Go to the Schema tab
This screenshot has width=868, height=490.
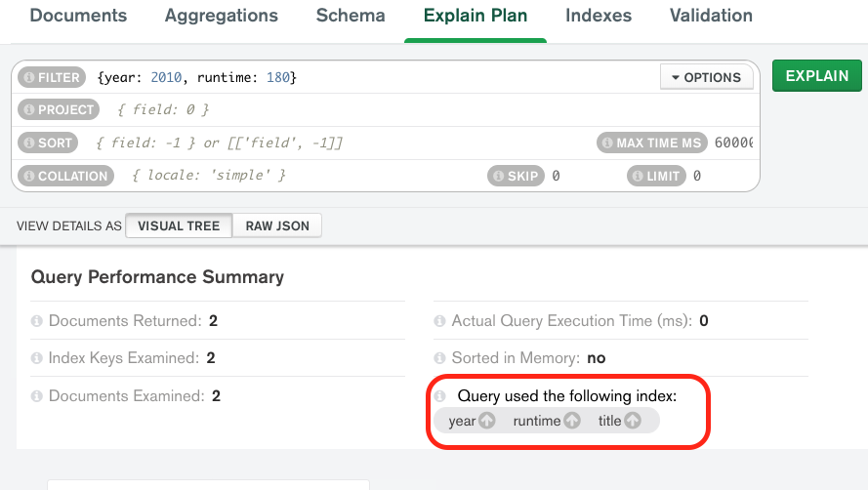click(351, 16)
